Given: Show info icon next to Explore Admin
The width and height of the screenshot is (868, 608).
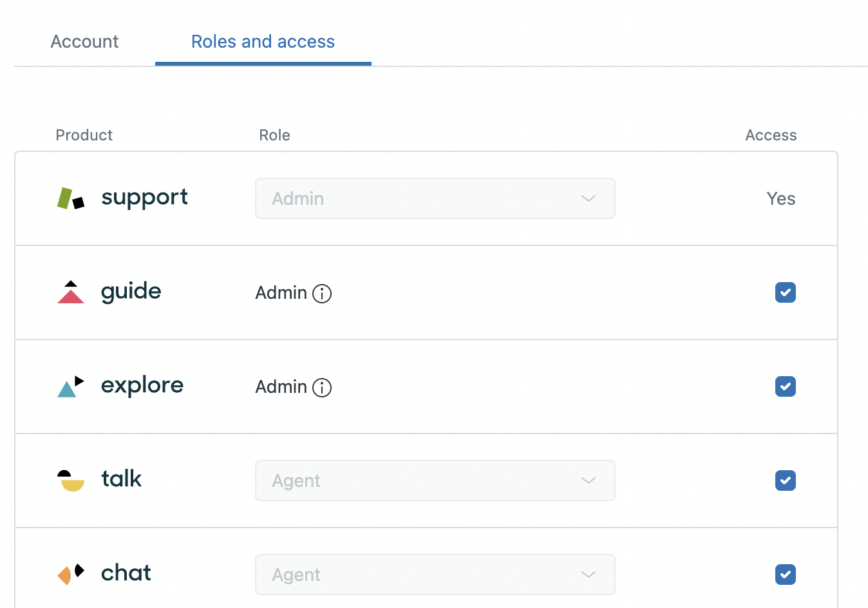Looking at the screenshot, I should (x=322, y=388).
